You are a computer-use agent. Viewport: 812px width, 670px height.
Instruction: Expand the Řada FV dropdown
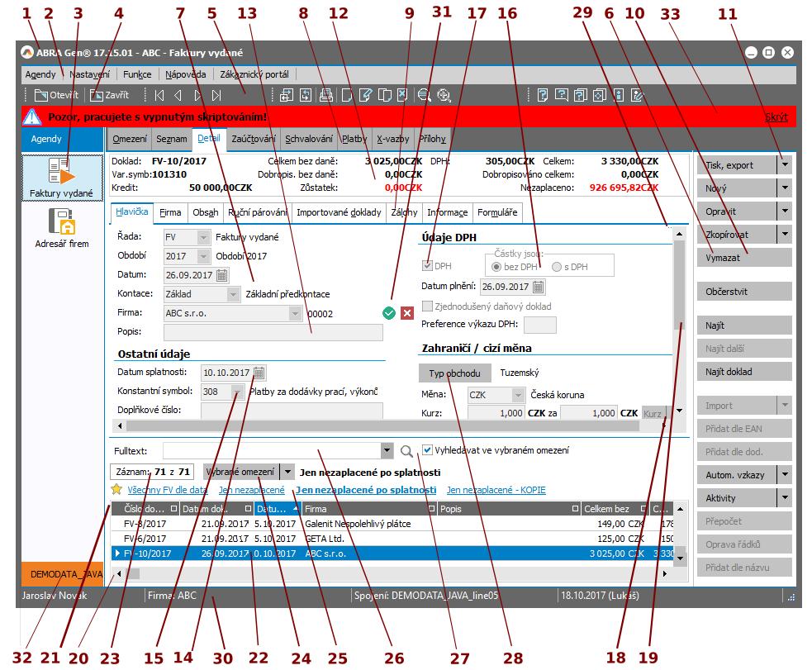pyautogui.click(x=203, y=237)
